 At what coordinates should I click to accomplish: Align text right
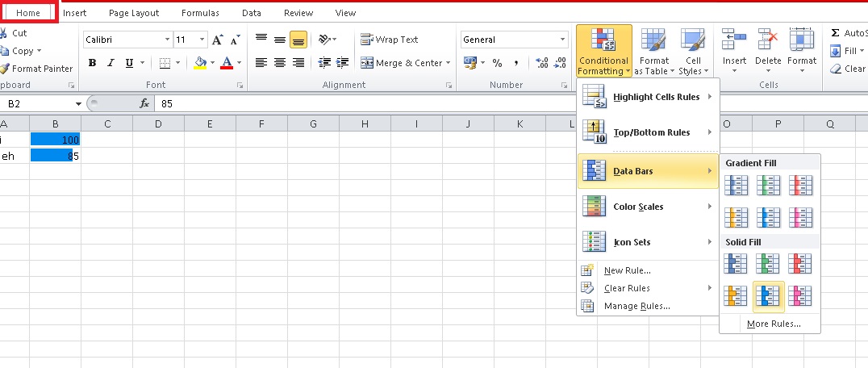[x=298, y=63]
